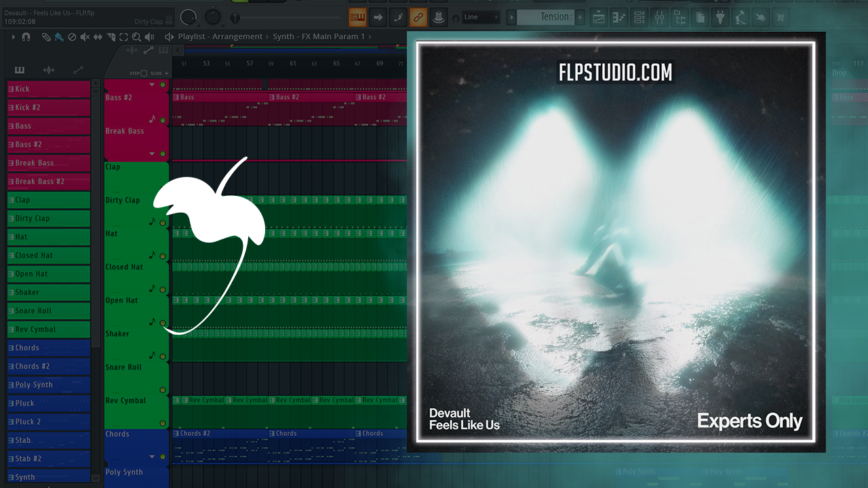
Task: Select the Mute tool in playlist toolbar
Action: 85,37
